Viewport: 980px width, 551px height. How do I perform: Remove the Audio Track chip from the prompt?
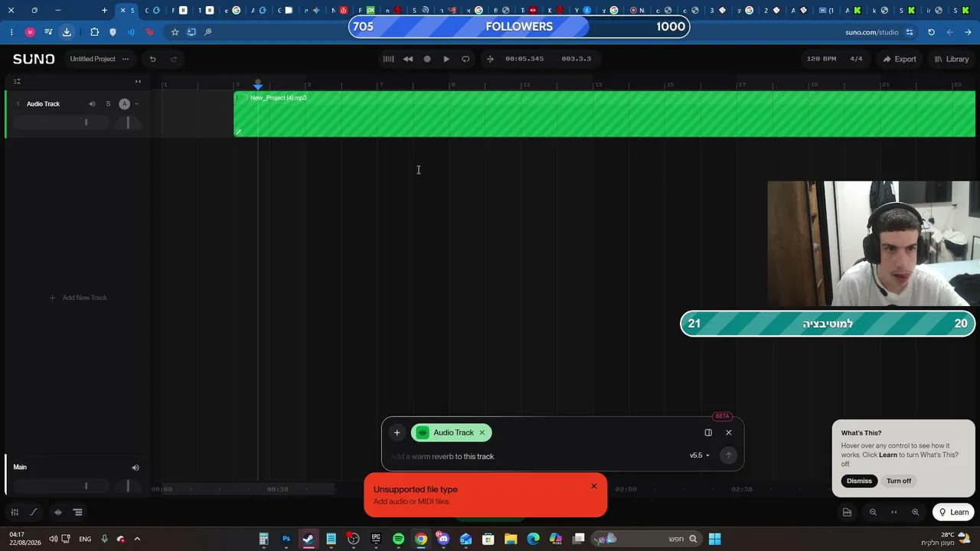point(482,432)
